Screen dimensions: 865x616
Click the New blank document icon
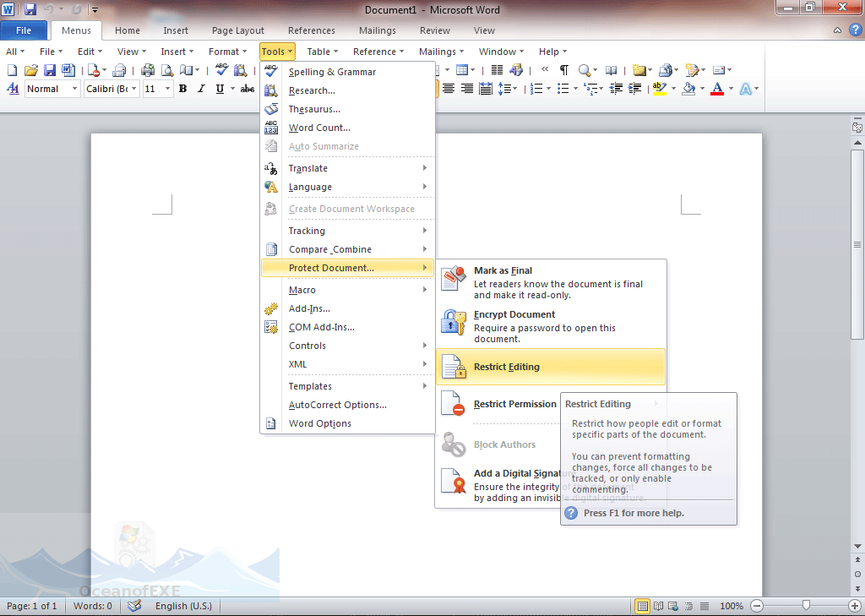point(12,70)
